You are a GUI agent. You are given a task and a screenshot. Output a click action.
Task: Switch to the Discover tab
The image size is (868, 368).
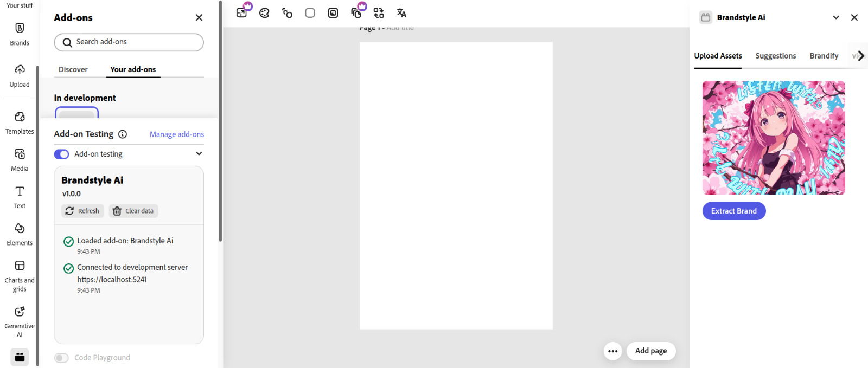[73, 69]
